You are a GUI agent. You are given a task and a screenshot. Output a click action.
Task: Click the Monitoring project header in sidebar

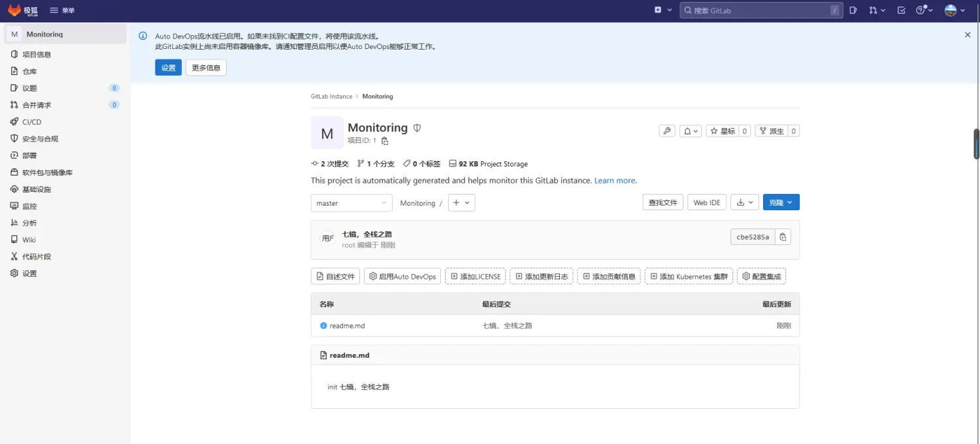[x=65, y=34]
